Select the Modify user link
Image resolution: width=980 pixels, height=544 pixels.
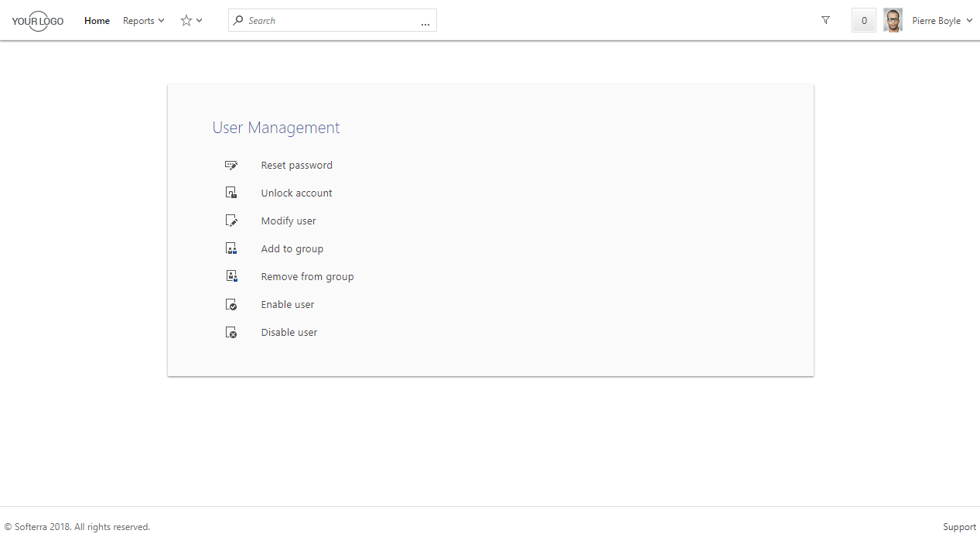click(x=289, y=221)
